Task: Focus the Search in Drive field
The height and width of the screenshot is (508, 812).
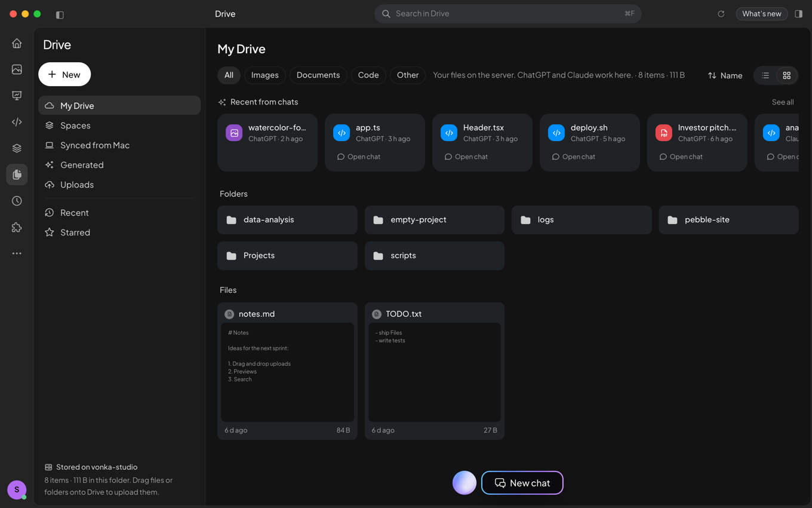Action: (507, 14)
